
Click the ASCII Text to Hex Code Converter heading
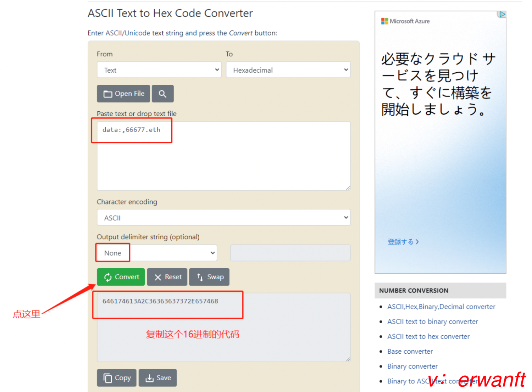pyautogui.click(x=170, y=13)
